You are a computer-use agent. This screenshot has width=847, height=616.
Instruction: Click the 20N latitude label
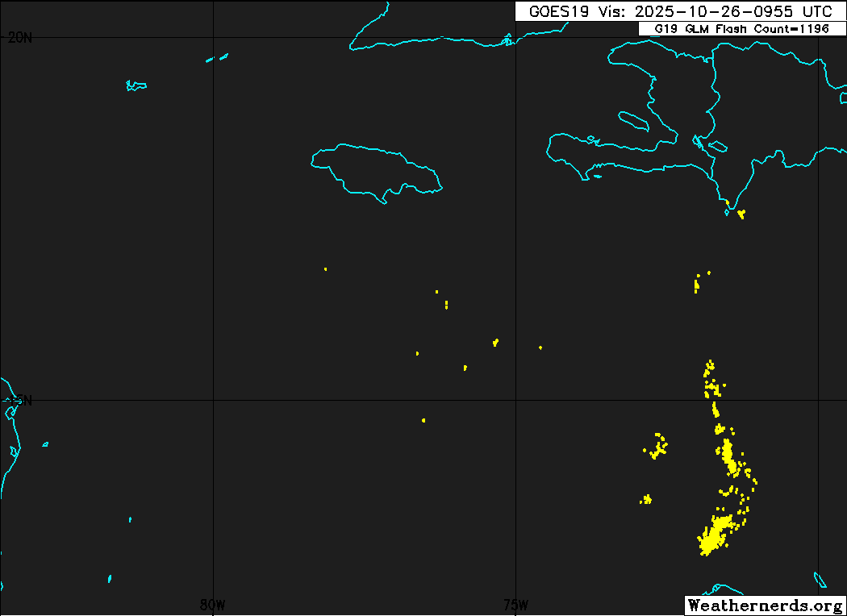coord(19,37)
